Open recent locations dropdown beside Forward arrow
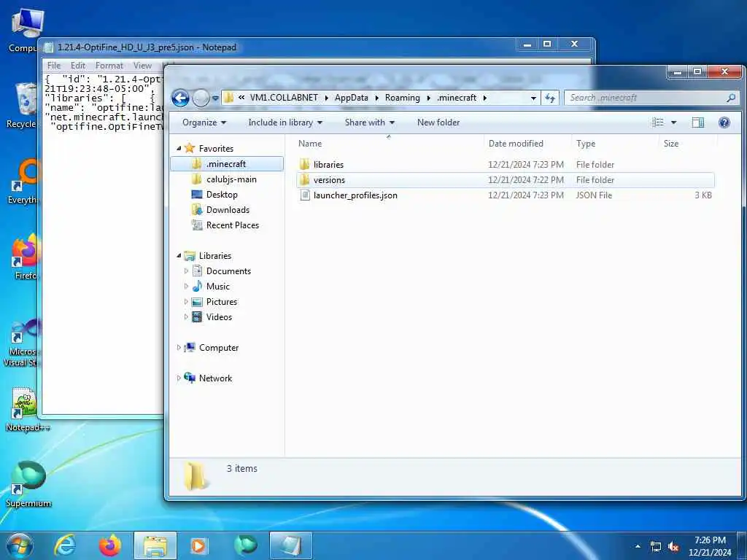747x560 pixels. coord(215,98)
